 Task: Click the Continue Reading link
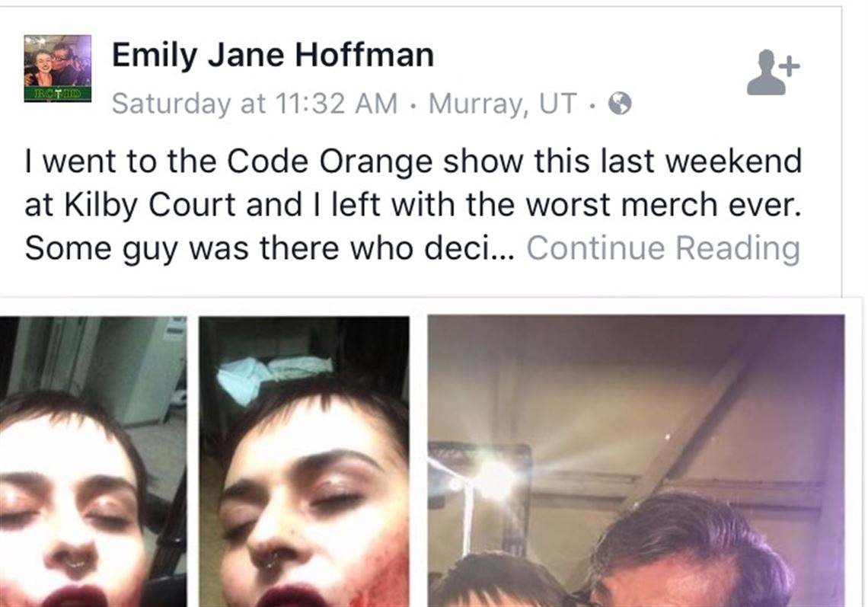pyautogui.click(x=663, y=248)
